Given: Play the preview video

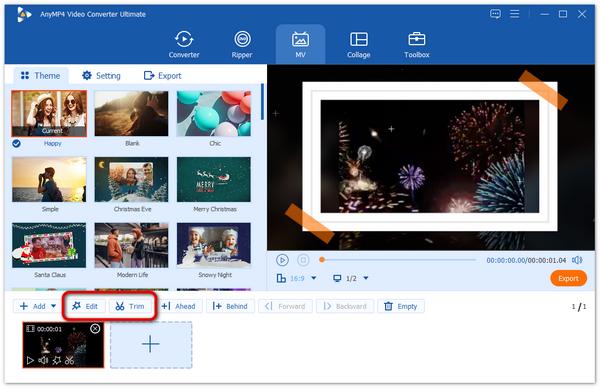Looking at the screenshot, I should (x=282, y=260).
